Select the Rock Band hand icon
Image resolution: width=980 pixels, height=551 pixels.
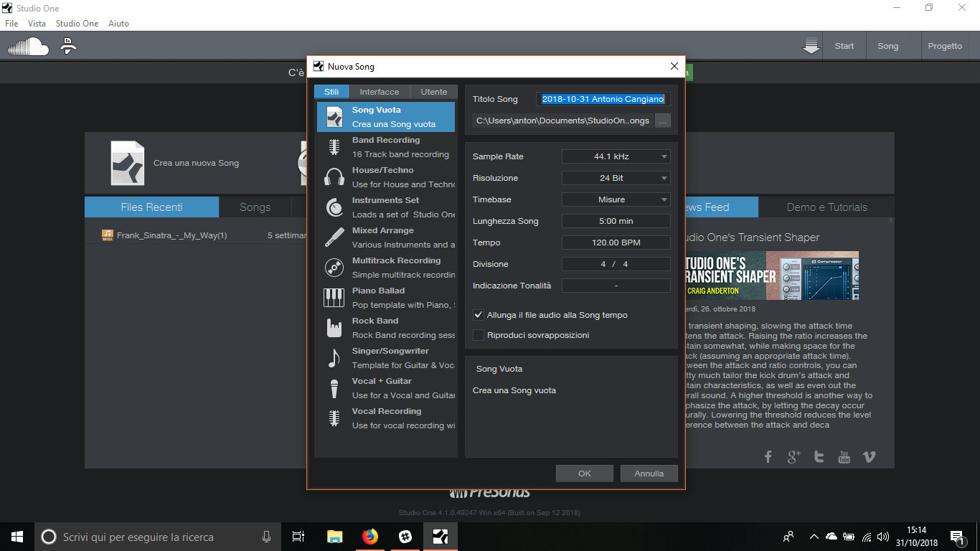click(334, 328)
